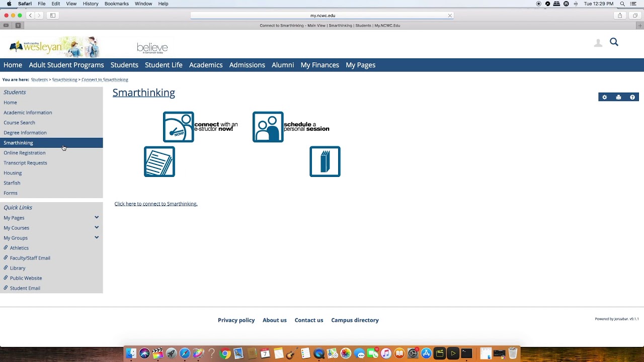Click the document paper icon under Smartthinking
Screen dimensions: 644x362
pos(159,161)
